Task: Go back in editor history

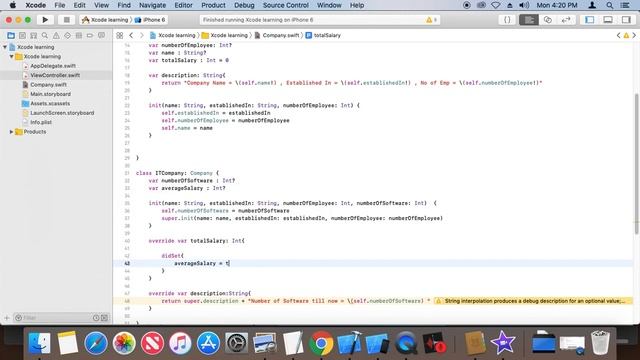Action: pyautogui.click(x=131, y=36)
